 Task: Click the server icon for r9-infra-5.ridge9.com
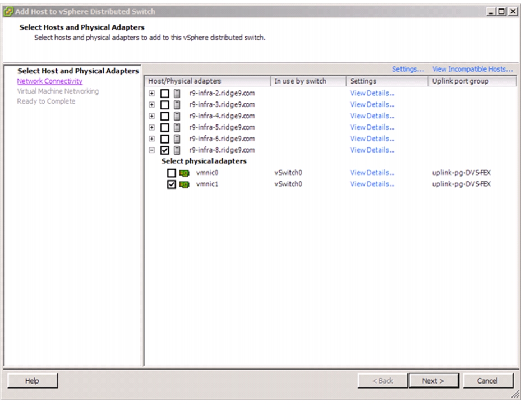click(x=177, y=127)
